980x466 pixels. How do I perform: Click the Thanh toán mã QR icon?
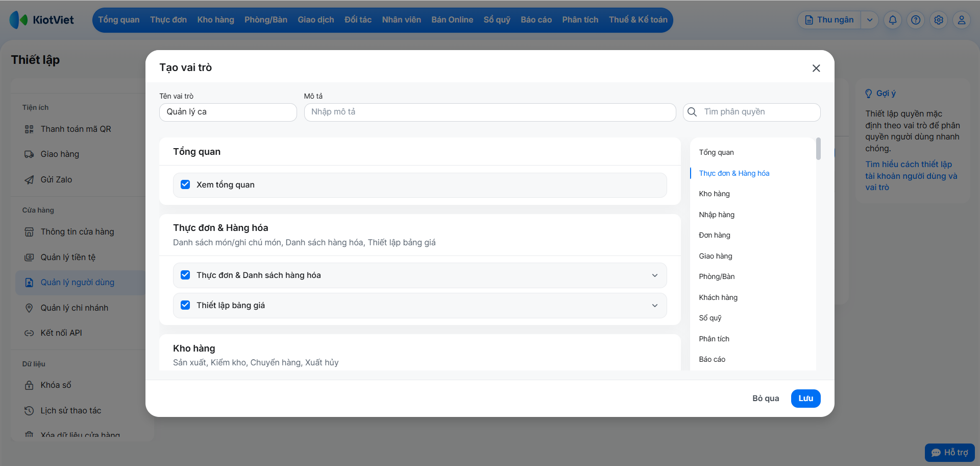pos(29,129)
